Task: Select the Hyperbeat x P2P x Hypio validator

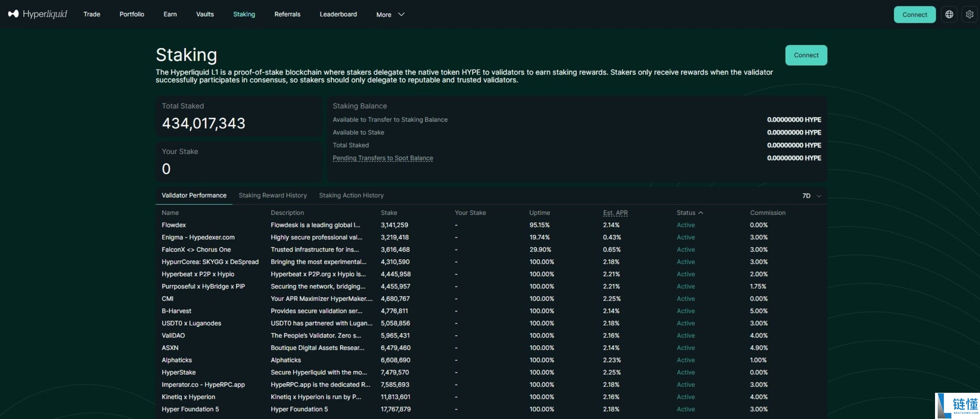Action: point(198,274)
